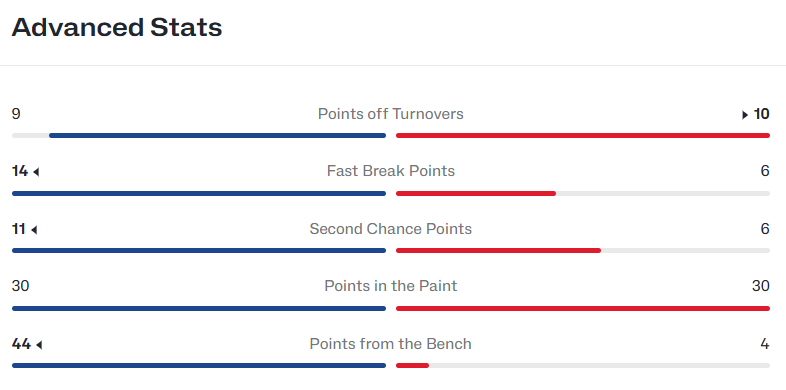Click the red Fast Break Points bar
Screen dimensions: 786x390
(476, 193)
